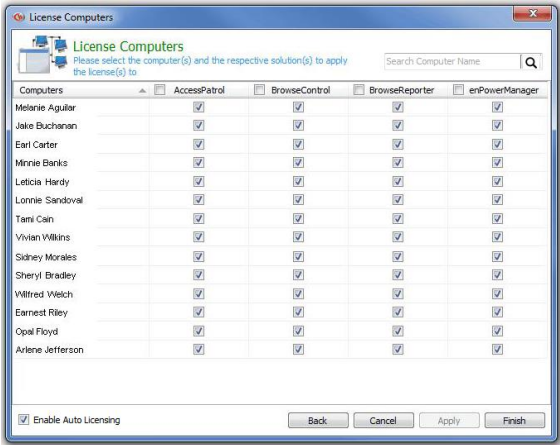Select the Vivian Wilkins row name
The width and height of the screenshot is (560, 445).
tap(43, 237)
